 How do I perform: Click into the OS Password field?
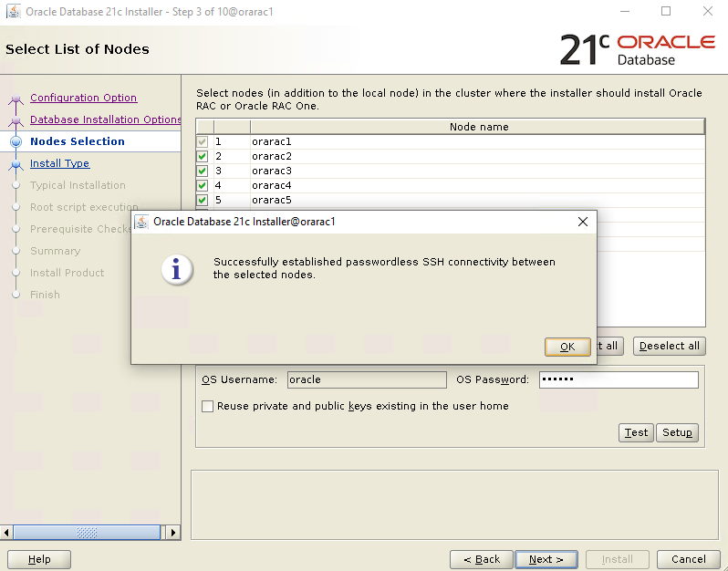(x=619, y=379)
